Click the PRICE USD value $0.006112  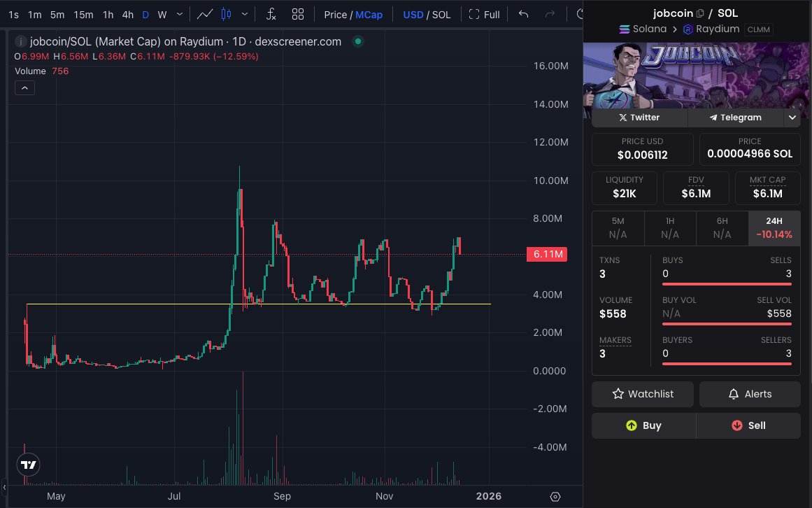point(642,155)
